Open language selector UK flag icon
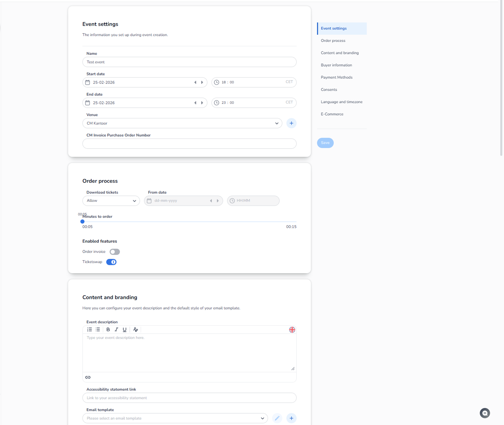This screenshot has height=425, width=504. pos(292,330)
